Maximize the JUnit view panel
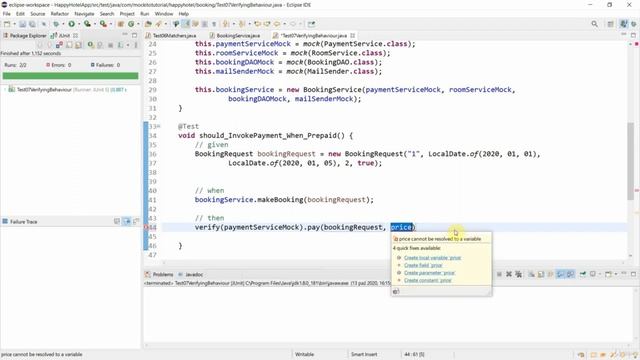The image size is (640, 360). point(134,35)
